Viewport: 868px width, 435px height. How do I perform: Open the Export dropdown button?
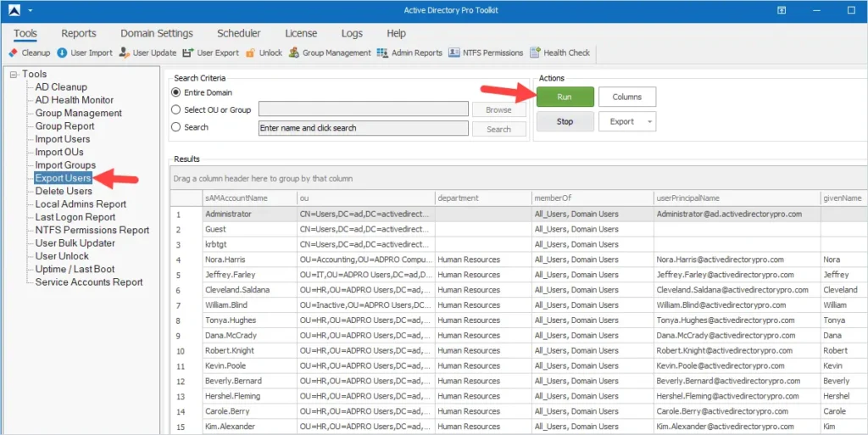[627, 122]
